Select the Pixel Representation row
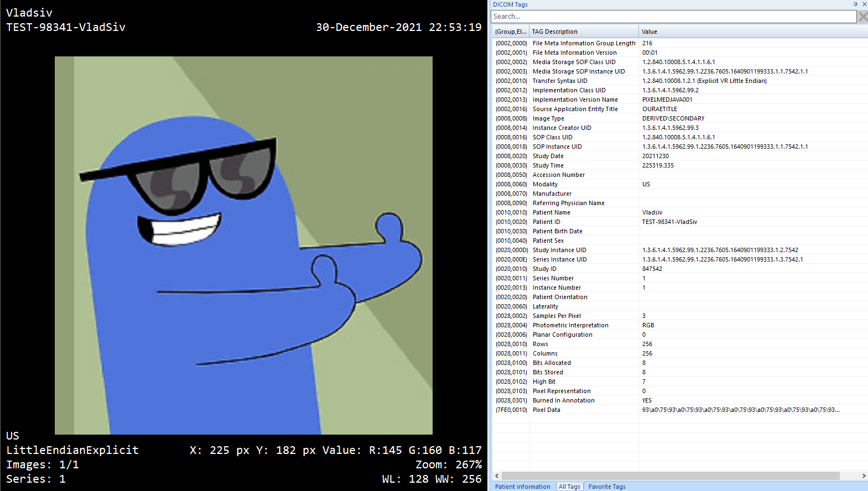Screen dimensions: 868x491 (680, 391)
